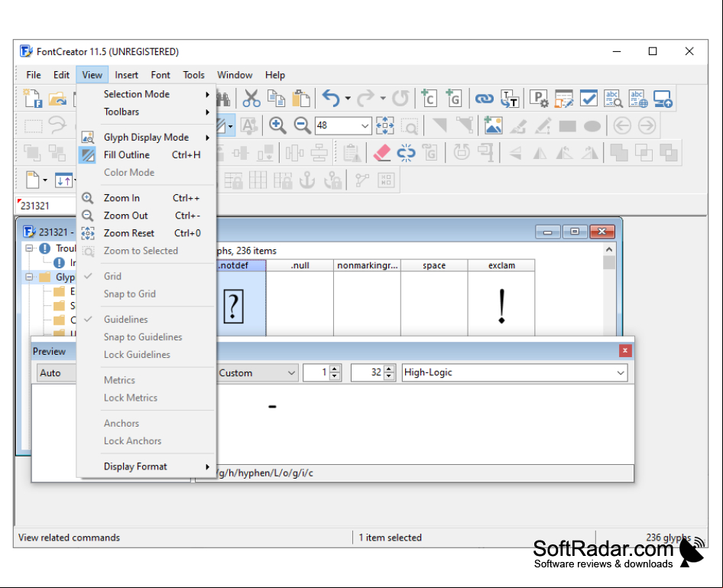Click the blank page icon in the lower toolbar
The height and width of the screenshot is (588, 723).
pyautogui.click(x=33, y=180)
